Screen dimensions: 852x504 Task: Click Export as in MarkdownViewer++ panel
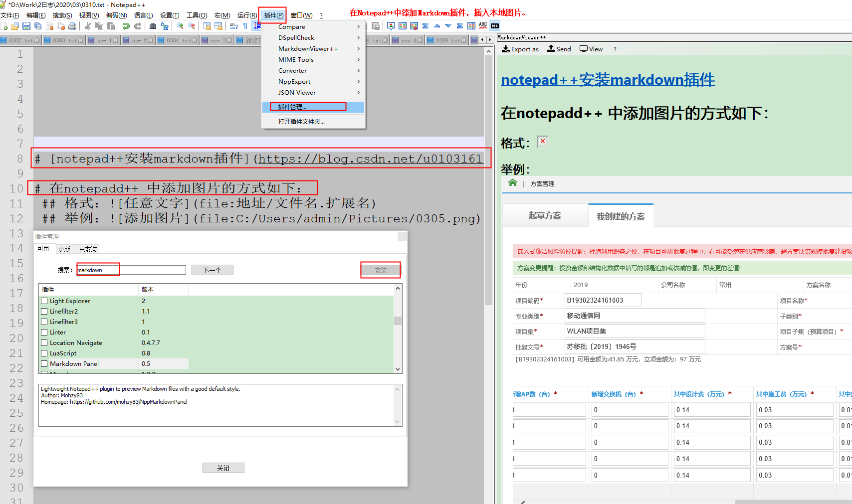click(520, 48)
